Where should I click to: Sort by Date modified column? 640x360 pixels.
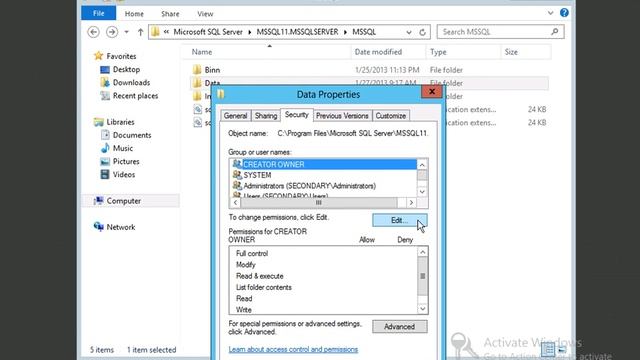[378, 52]
